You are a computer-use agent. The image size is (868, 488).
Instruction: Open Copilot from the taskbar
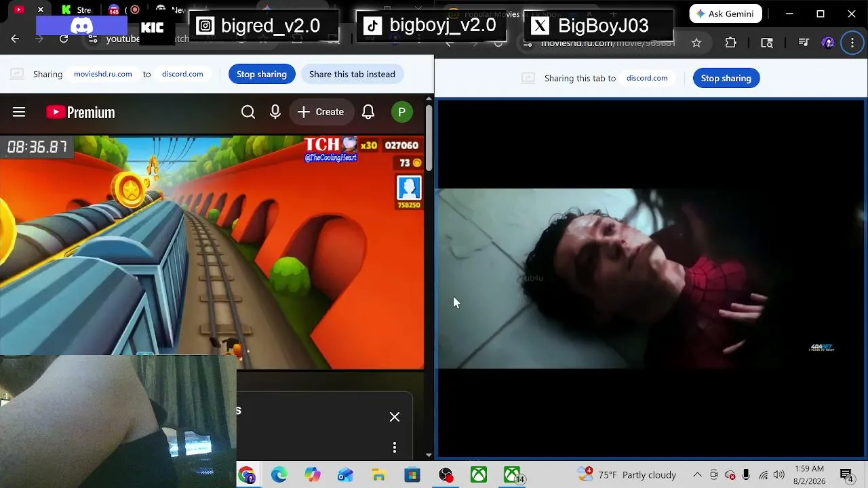point(313,475)
